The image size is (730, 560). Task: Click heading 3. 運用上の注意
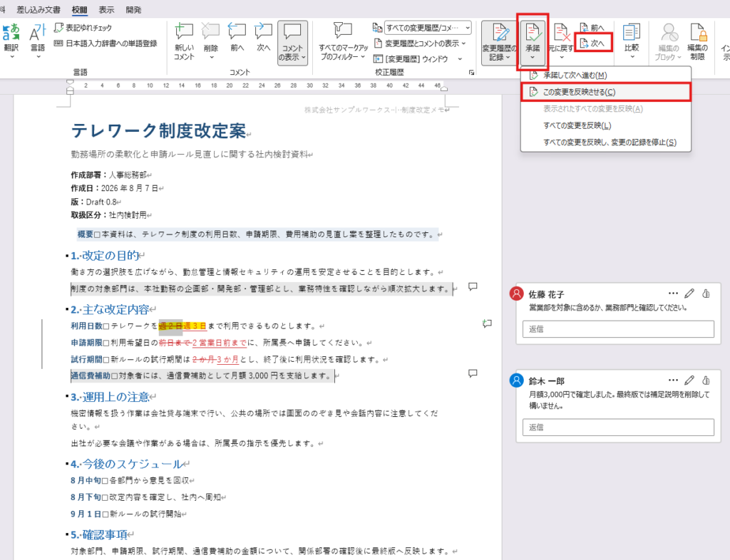tap(110, 397)
